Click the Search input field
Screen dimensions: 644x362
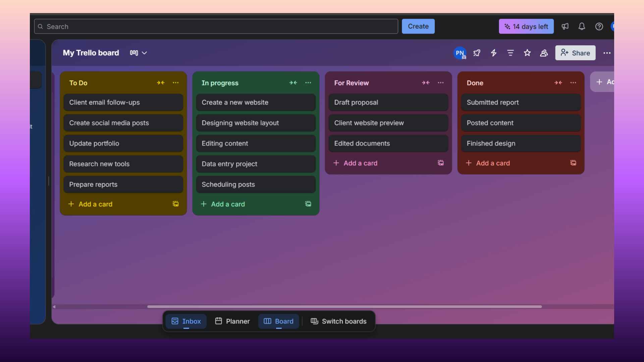pyautogui.click(x=216, y=26)
